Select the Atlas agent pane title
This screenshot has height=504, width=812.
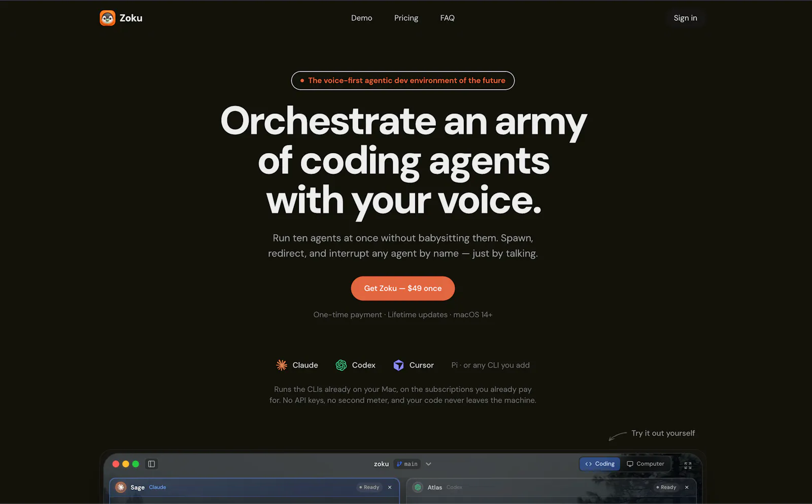coord(434,487)
